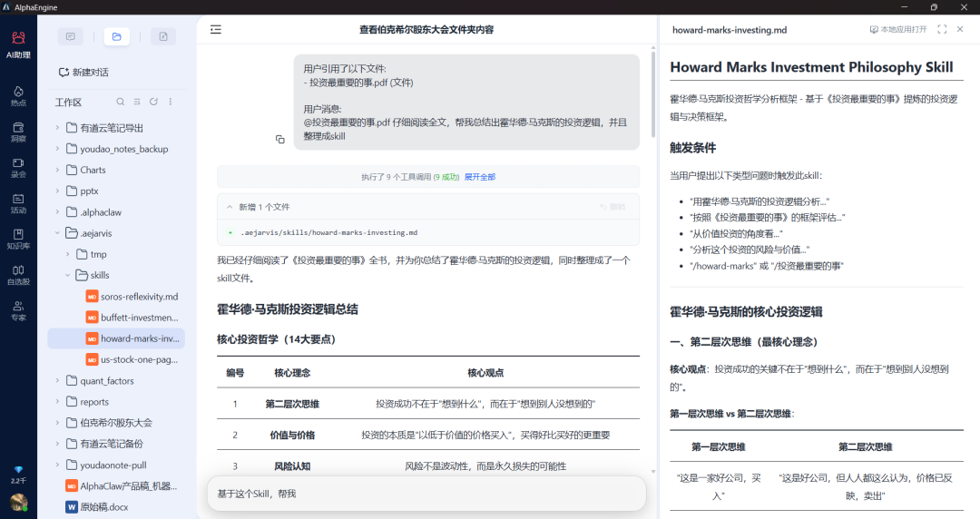This screenshot has width=980, height=519.
Task: Click 展开全部 to expand tool calls
Action: point(479,177)
